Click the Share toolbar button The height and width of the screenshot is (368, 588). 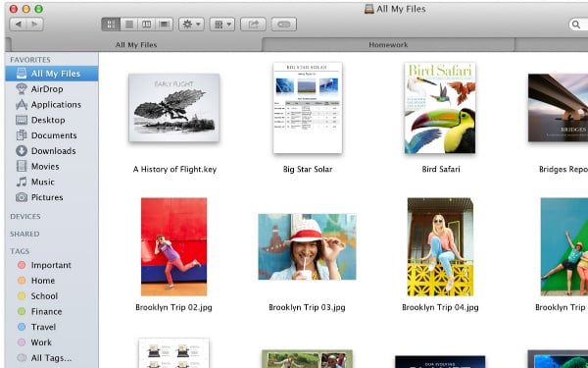click(x=253, y=25)
